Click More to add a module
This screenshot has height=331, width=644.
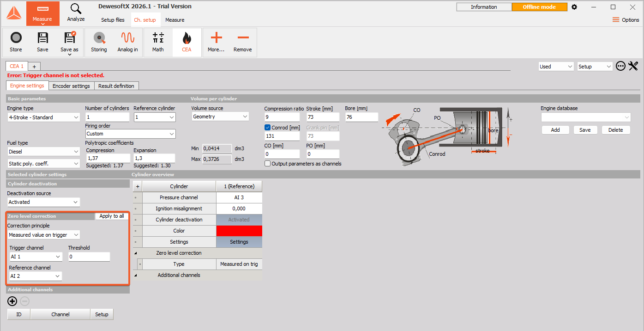[216, 42]
